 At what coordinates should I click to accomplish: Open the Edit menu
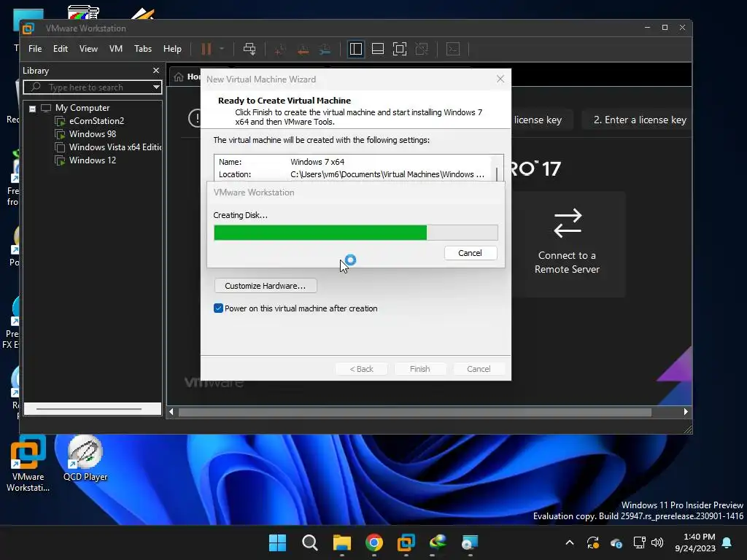click(x=61, y=49)
